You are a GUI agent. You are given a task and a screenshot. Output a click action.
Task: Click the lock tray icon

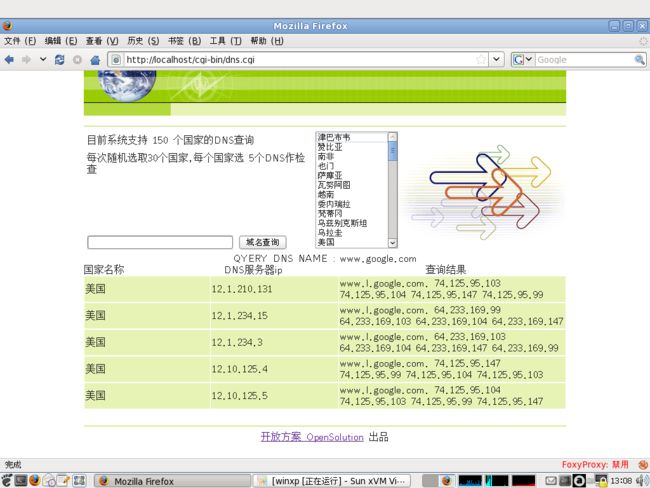coord(601,481)
